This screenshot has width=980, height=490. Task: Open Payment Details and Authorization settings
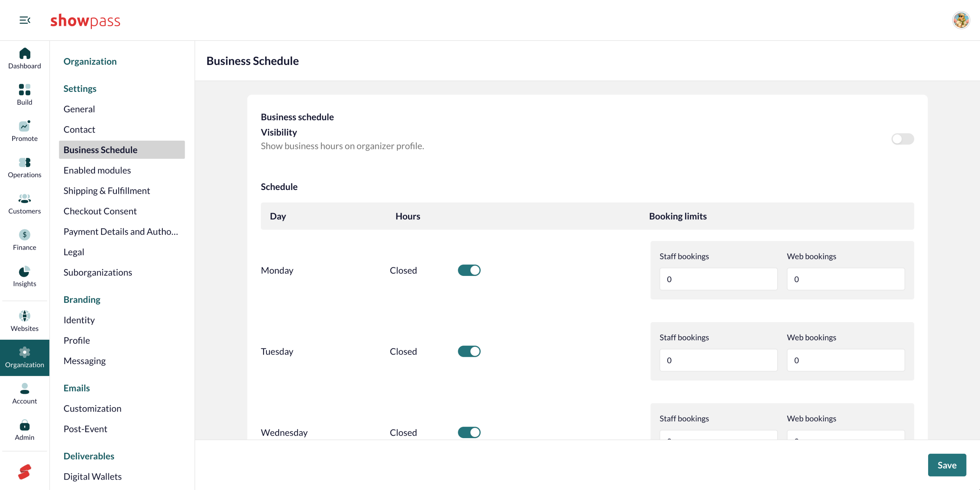point(122,232)
